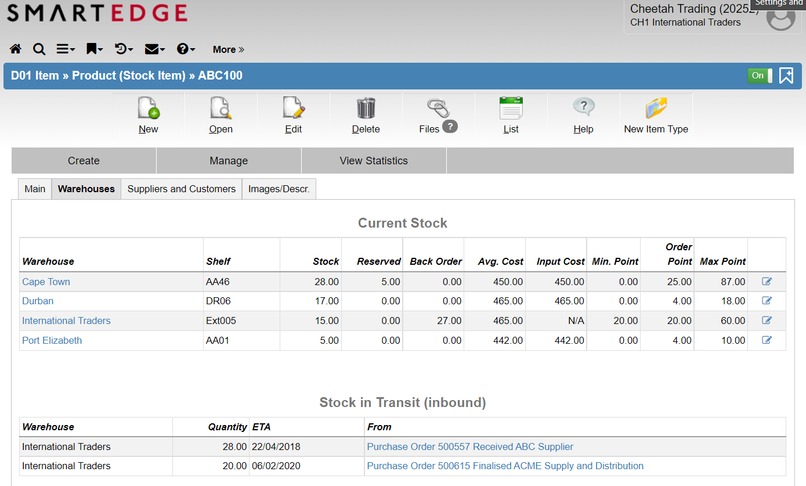Select ETA date 22/04/2018
Viewport: 806px width, 486px height.
pyautogui.click(x=276, y=446)
